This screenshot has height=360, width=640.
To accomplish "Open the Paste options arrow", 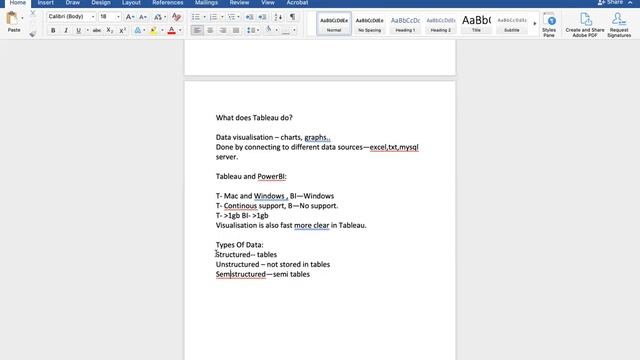I will [22, 18].
